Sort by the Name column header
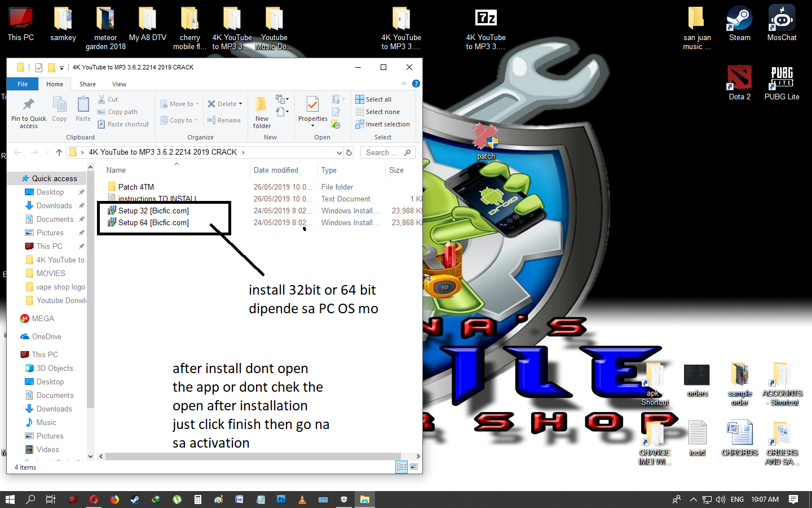This screenshot has height=508, width=812. [116, 170]
